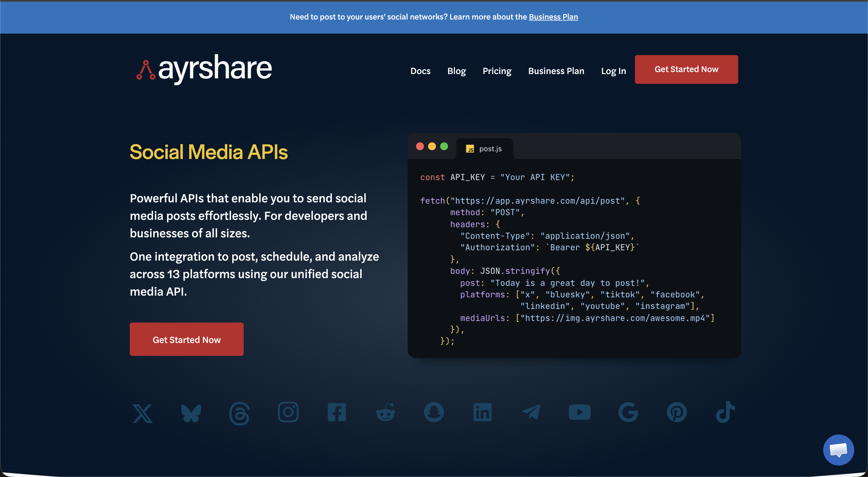Go to the Pricing page
This screenshot has width=868, height=477.
tap(497, 71)
